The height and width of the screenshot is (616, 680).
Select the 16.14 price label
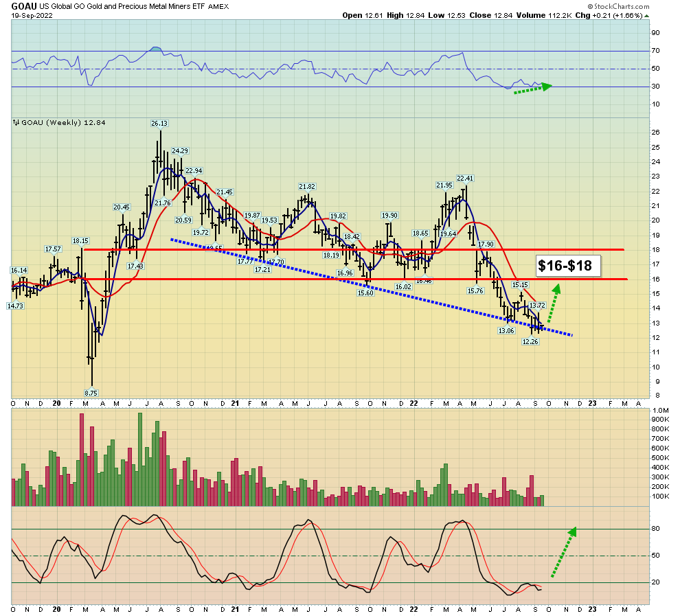19,270
